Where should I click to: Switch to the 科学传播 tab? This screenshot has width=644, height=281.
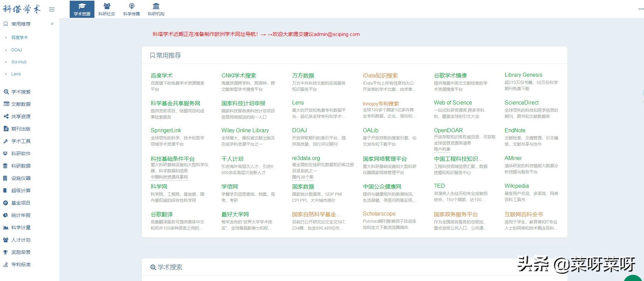131,9
